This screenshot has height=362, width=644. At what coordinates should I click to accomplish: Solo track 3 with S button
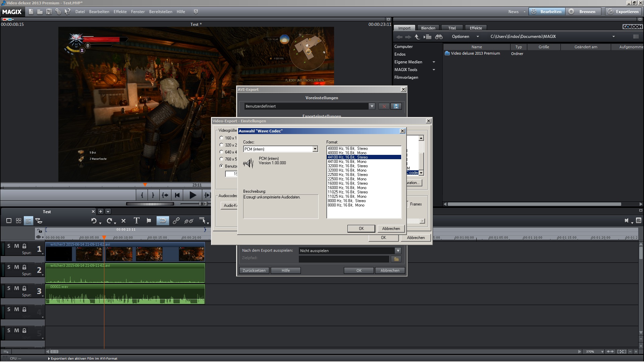pyautogui.click(x=9, y=288)
